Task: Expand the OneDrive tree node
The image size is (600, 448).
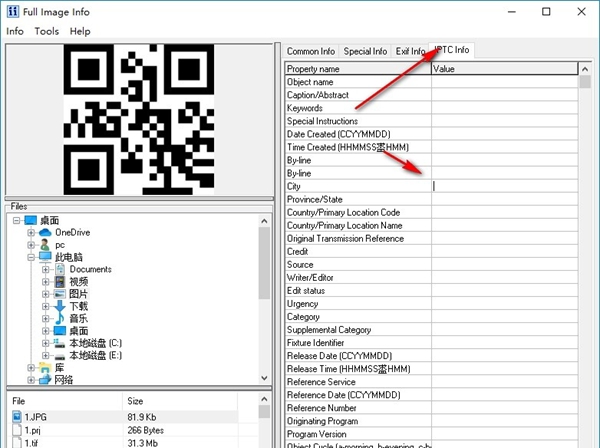Action: (x=31, y=233)
